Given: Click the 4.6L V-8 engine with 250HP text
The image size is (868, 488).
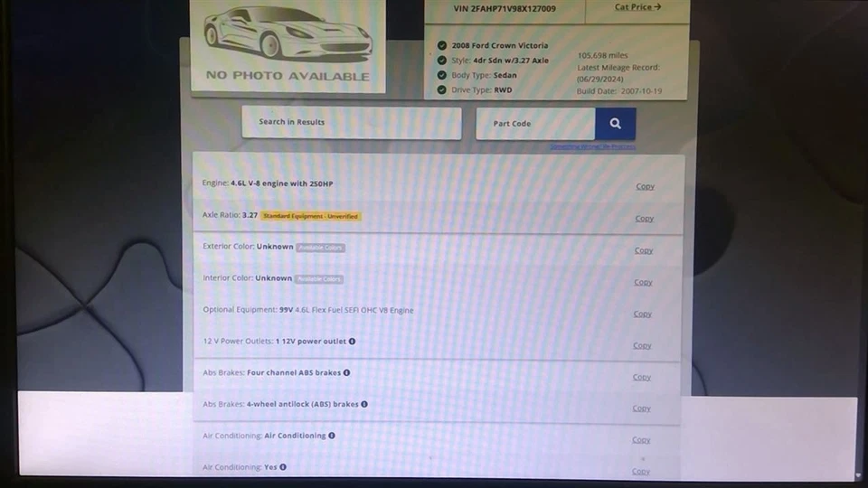Looking at the screenshot, I should tap(282, 183).
